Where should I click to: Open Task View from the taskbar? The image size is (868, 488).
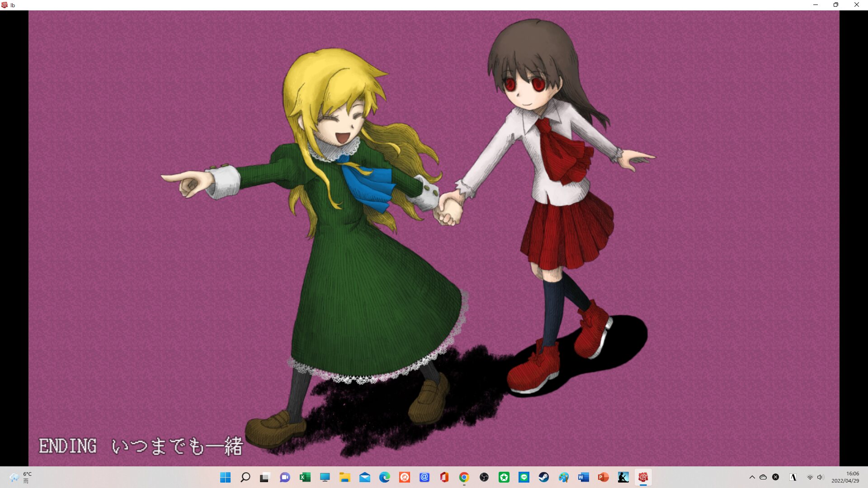pyautogui.click(x=265, y=477)
